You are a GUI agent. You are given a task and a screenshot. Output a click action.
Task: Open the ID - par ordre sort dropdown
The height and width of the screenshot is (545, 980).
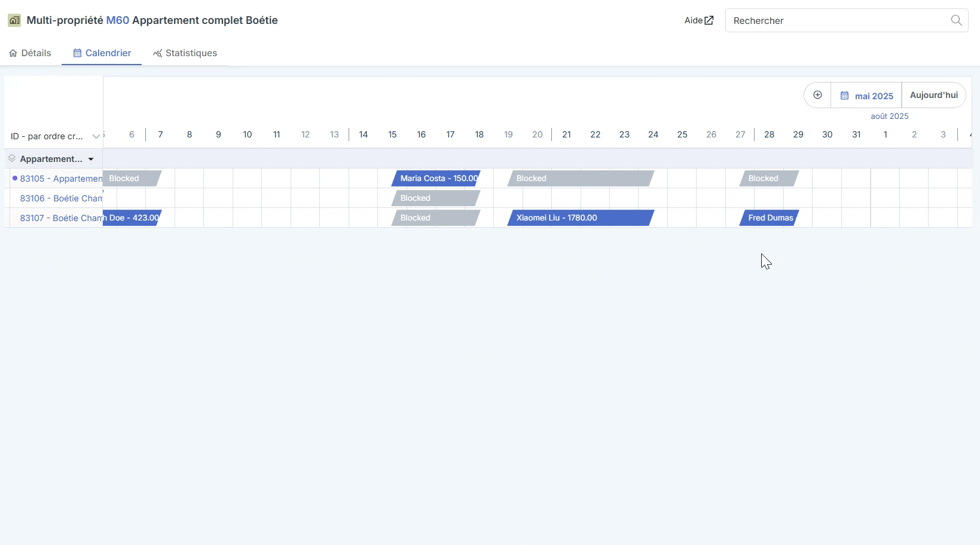pos(54,136)
